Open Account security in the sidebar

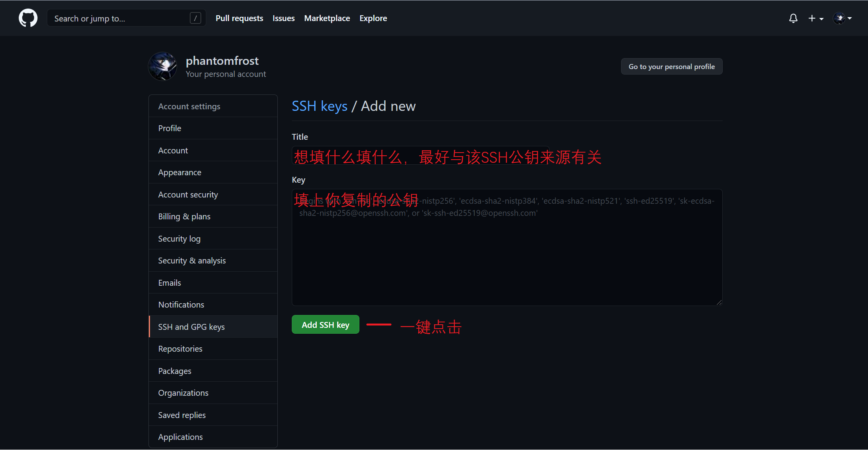213,195
